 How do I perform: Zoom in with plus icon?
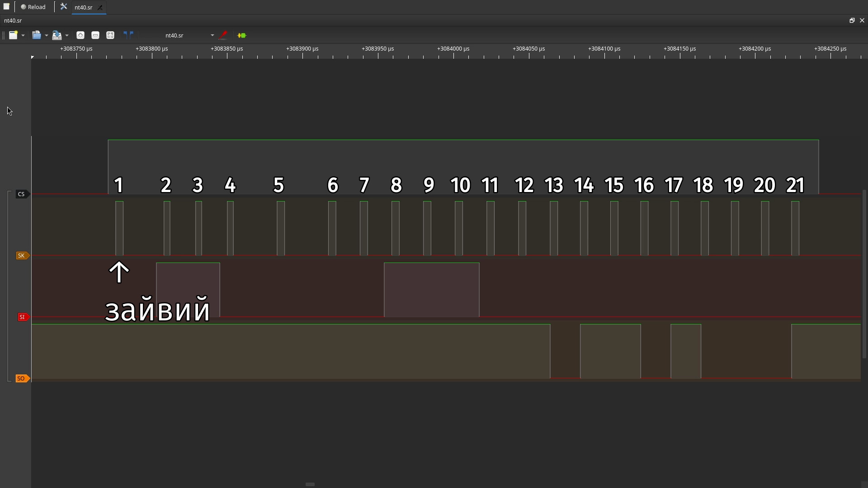tap(80, 35)
